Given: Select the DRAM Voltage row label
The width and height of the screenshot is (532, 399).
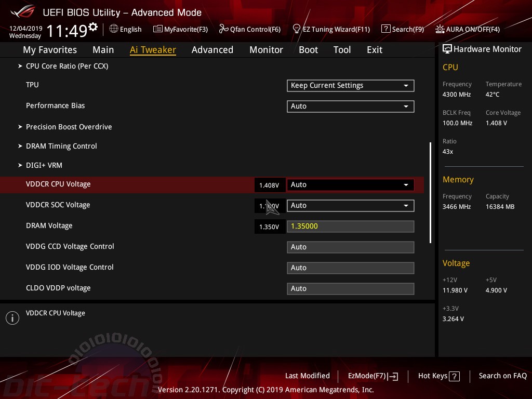Looking at the screenshot, I should 49,225.
